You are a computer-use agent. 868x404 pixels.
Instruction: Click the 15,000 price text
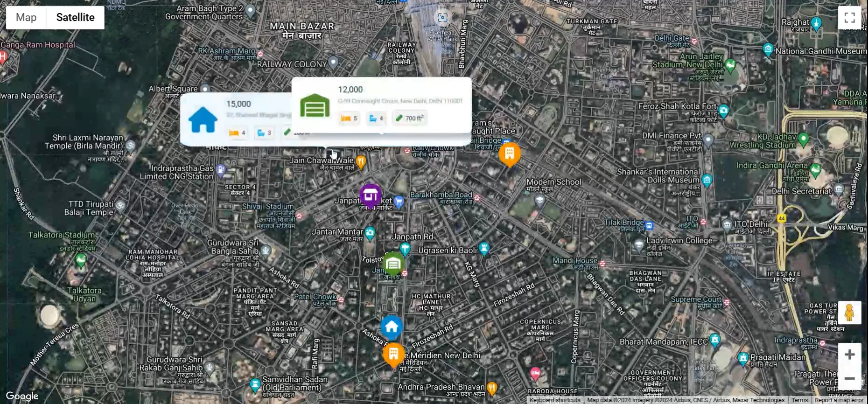238,104
